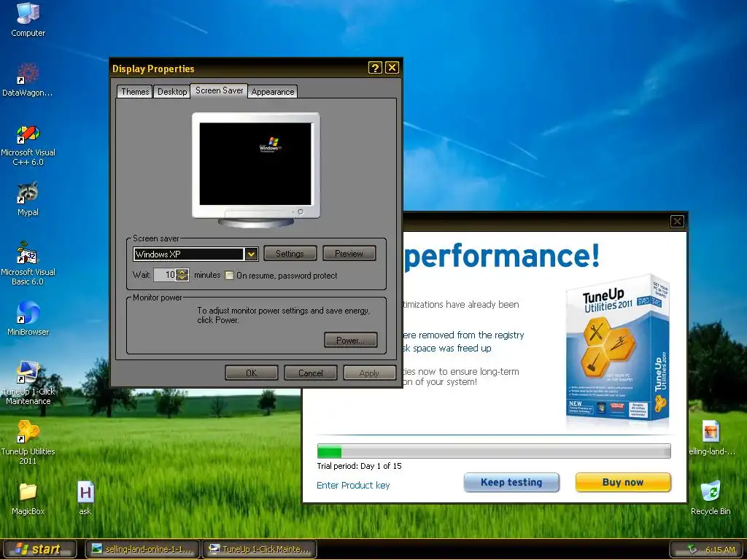Open monitor Power settings button
This screenshot has height=560, width=747.
(x=350, y=340)
